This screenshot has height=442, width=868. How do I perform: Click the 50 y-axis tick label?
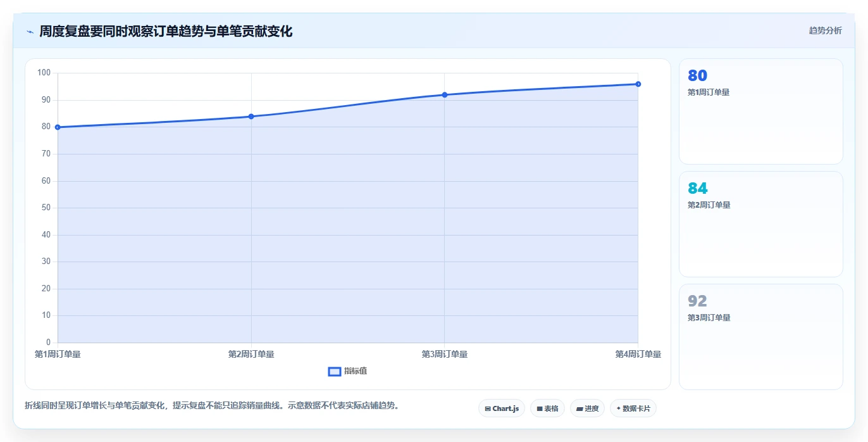coord(46,208)
